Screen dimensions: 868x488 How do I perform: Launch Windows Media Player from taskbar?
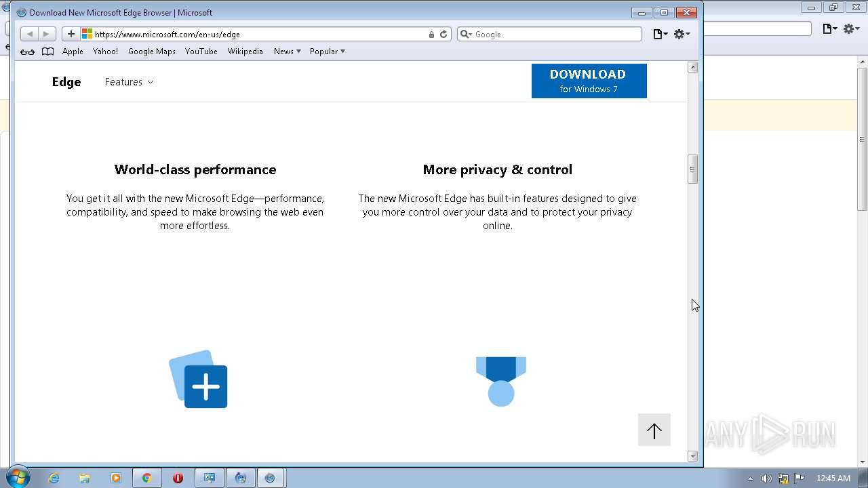pyautogui.click(x=116, y=478)
